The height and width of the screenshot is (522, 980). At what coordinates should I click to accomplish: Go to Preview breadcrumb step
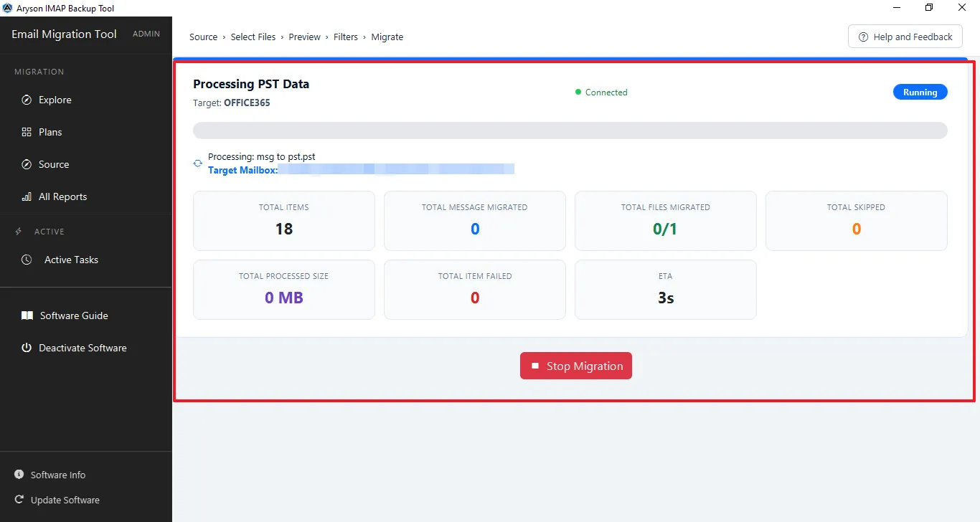(x=305, y=37)
